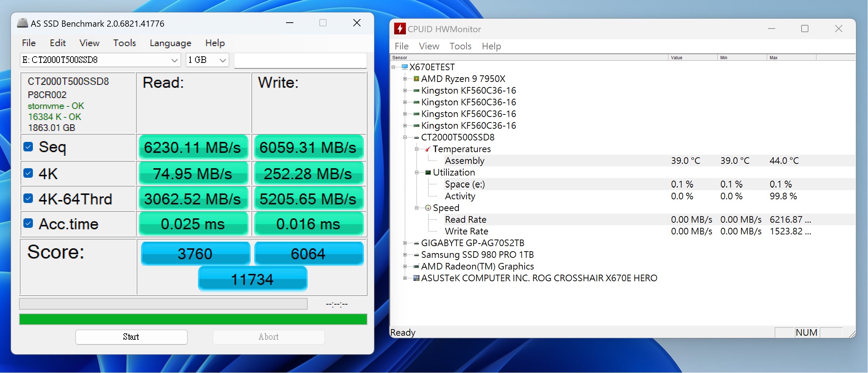Collapse the CT2000T500SSD8 tree node

click(405, 137)
